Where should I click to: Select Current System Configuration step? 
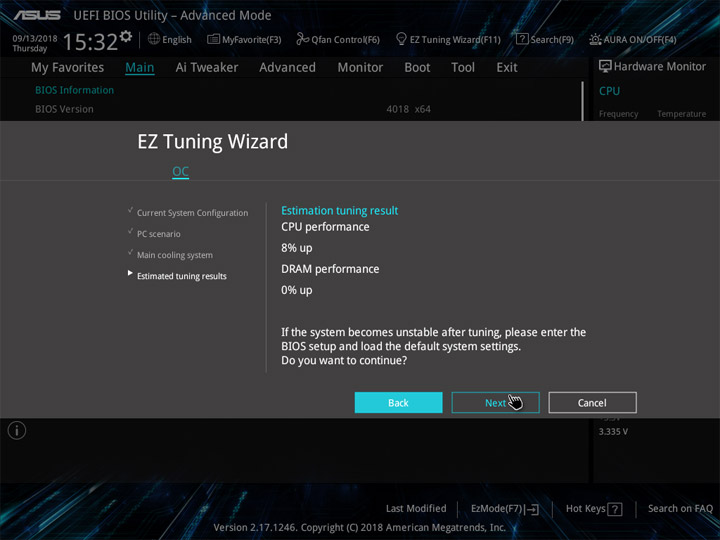click(x=192, y=213)
